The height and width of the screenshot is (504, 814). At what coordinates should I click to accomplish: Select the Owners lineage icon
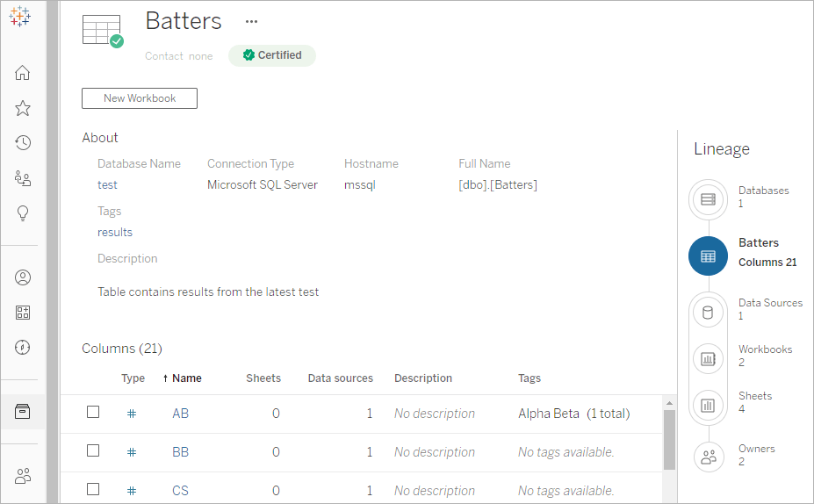tap(708, 457)
